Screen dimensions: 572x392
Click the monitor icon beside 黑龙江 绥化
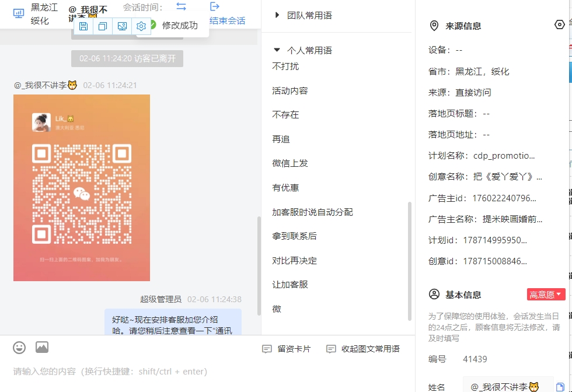pos(19,13)
